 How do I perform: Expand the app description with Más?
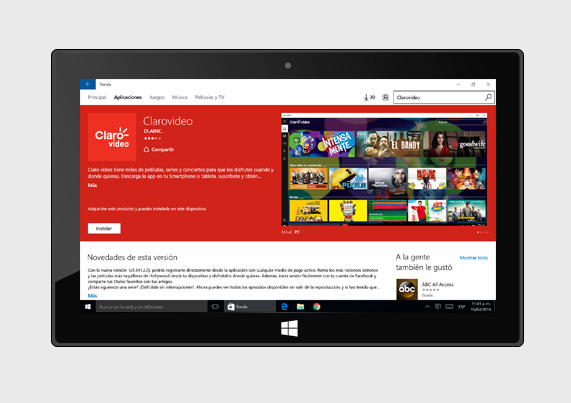coord(92,185)
